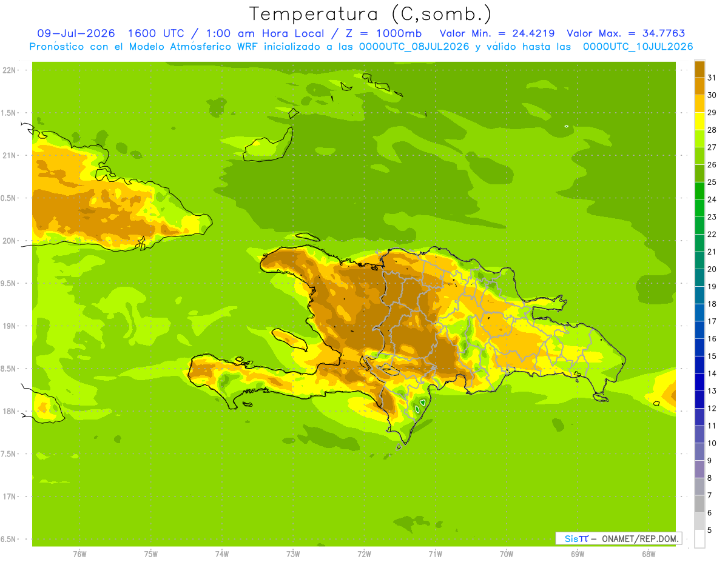Select the date text "09-Jul-2026"

[x=76, y=33]
